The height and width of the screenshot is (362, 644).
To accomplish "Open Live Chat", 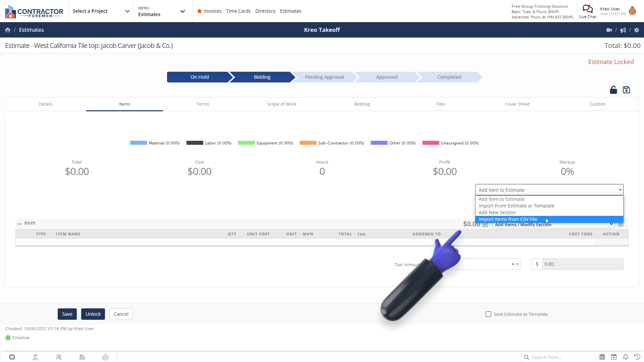I will coord(588,11).
